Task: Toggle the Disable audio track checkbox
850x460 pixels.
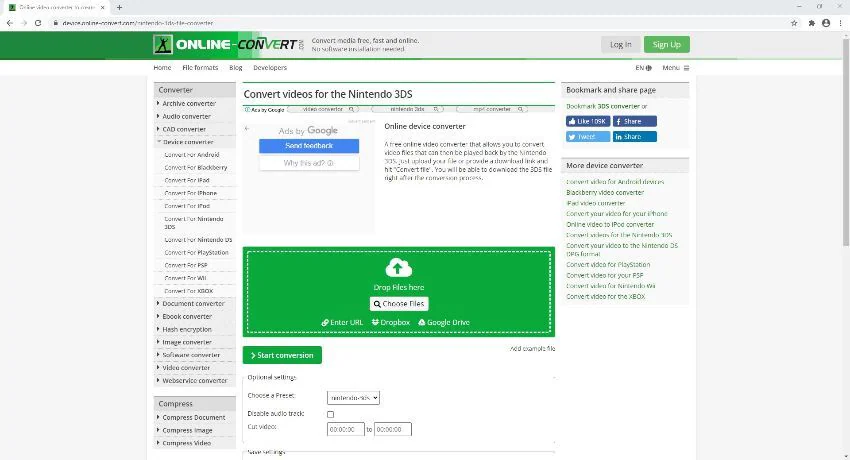Action: (331, 414)
